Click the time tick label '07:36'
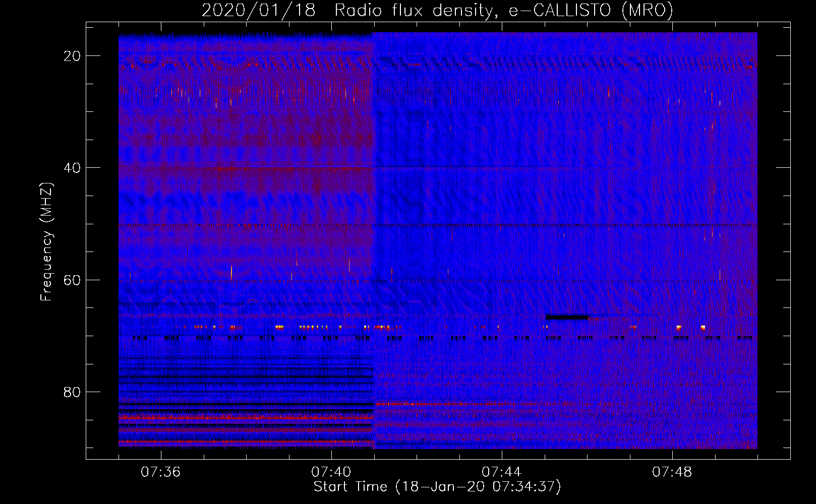 click(161, 472)
